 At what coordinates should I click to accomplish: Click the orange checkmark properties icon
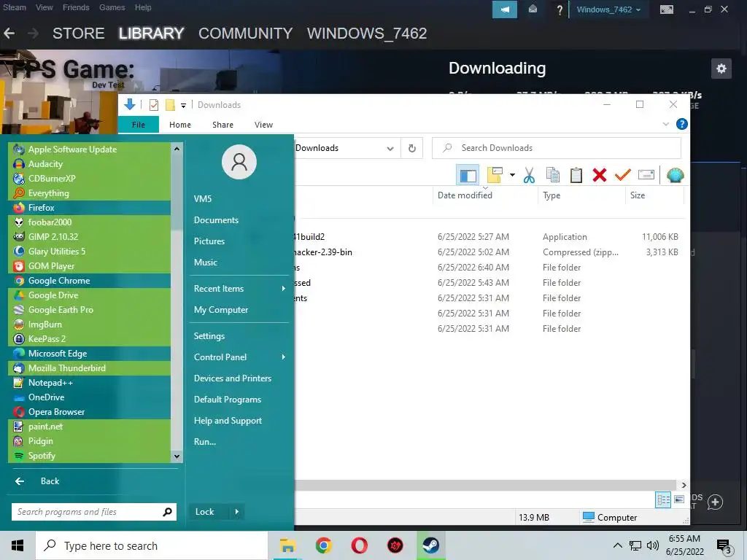(x=623, y=175)
